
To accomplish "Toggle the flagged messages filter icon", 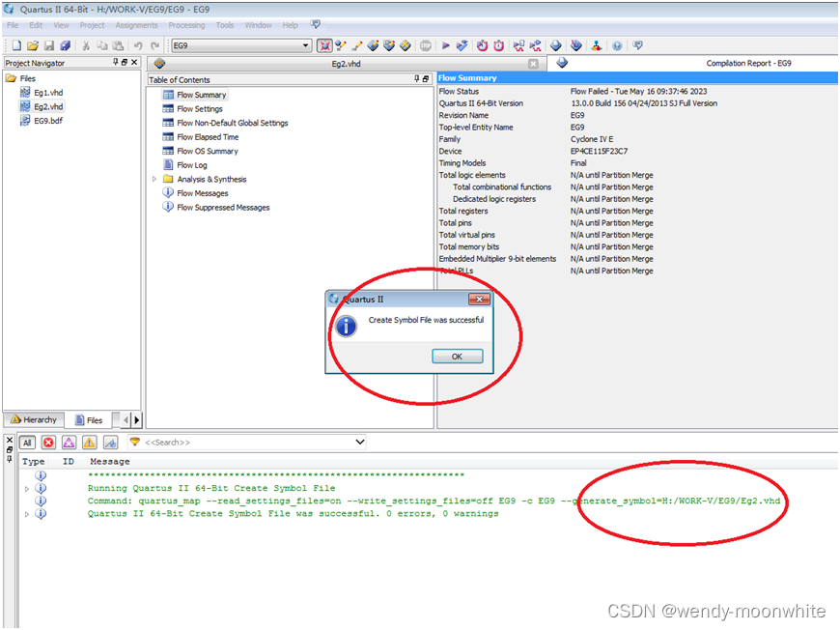I will pyautogui.click(x=110, y=443).
